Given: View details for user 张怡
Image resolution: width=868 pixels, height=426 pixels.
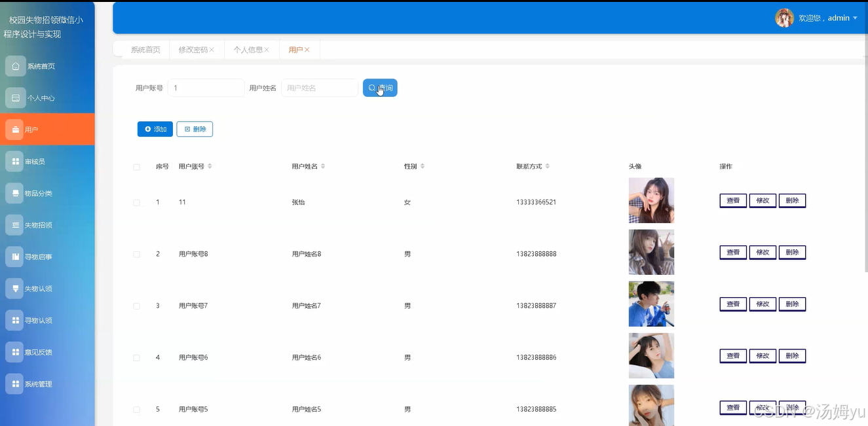Looking at the screenshot, I should [733, 201].
